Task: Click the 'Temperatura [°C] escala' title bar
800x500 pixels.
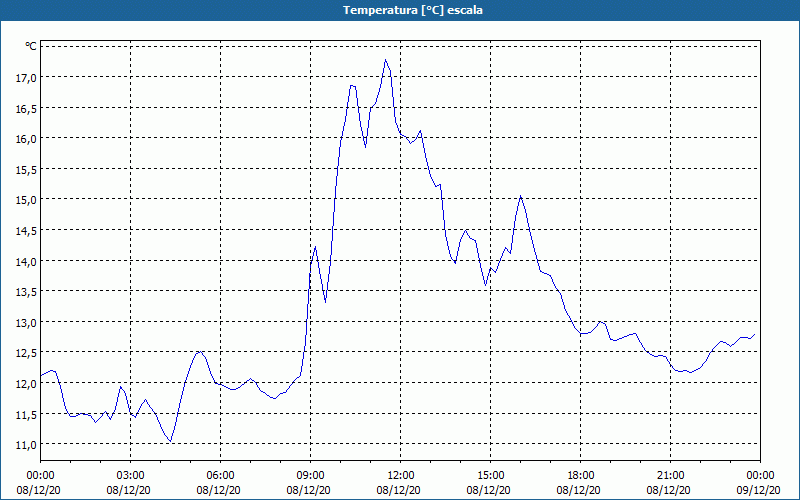Action: point(400,10)
